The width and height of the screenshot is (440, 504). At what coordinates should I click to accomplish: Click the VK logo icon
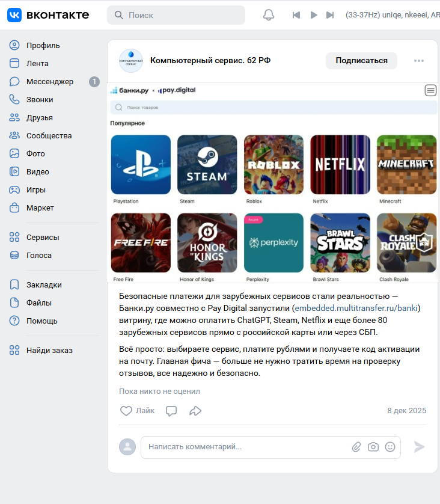[x=14, y=15]
